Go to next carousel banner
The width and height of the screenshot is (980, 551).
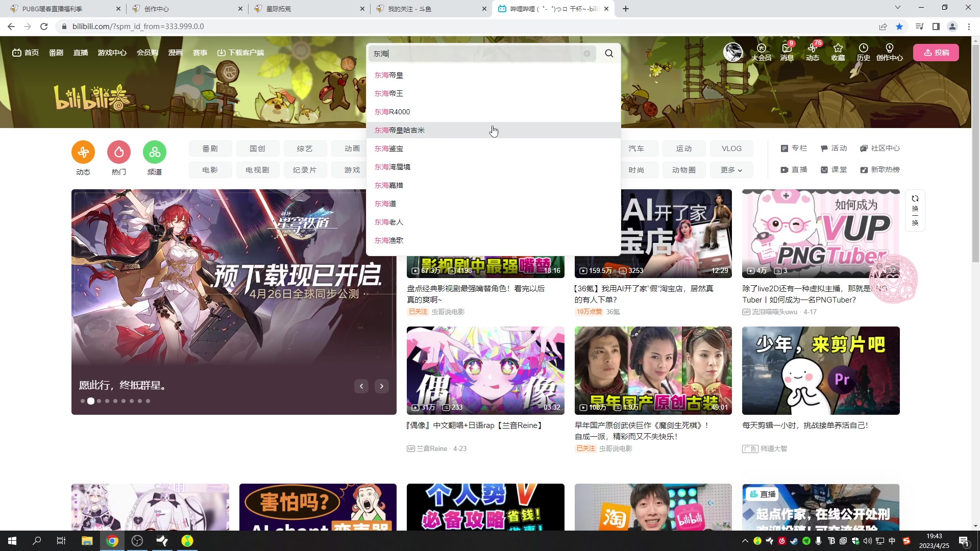[x=382, y=386]
